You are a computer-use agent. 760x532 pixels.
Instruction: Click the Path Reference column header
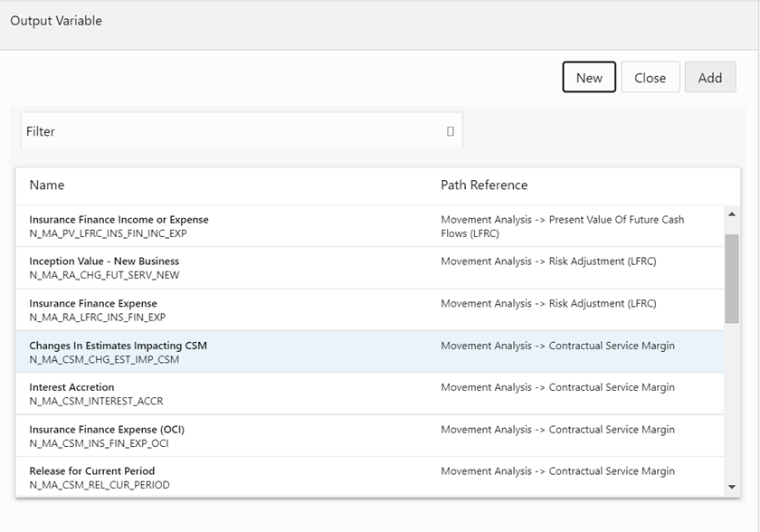(x=484, y=185)
